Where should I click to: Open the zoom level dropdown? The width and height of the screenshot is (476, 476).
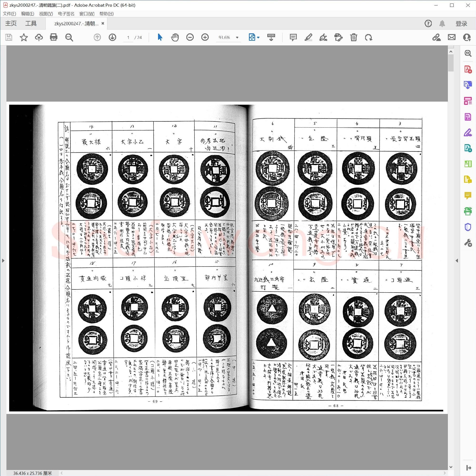pyautogui.click(x=237, y=37)
